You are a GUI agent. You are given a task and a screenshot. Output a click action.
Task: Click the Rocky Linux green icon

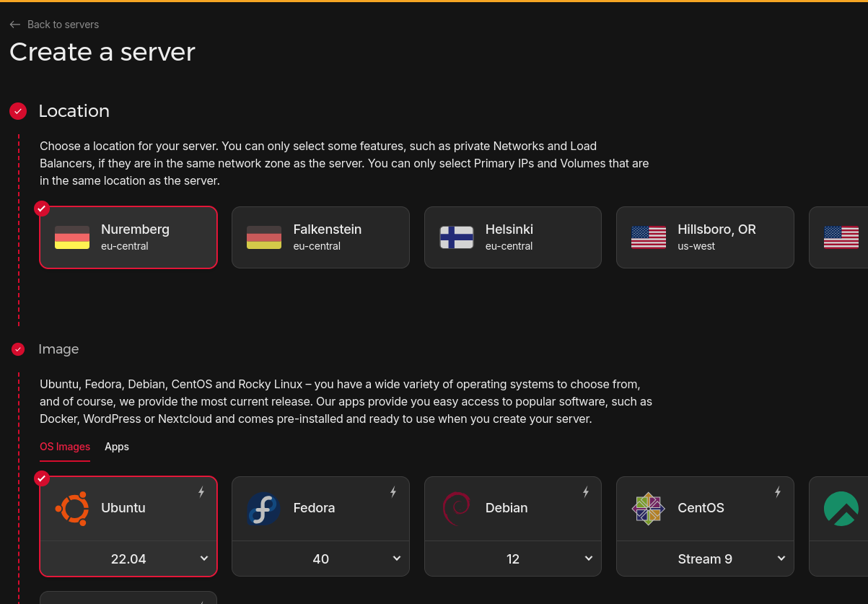click(841, 508)
